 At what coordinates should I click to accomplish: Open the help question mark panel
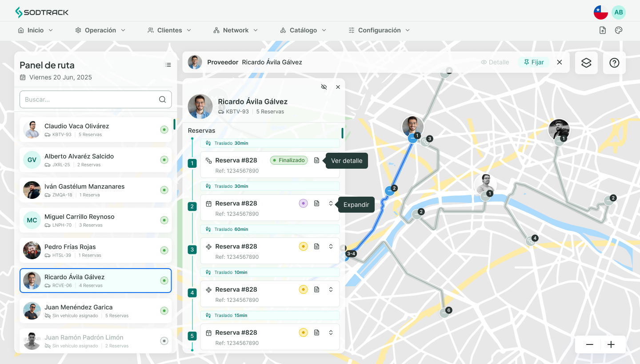point(614,63)
